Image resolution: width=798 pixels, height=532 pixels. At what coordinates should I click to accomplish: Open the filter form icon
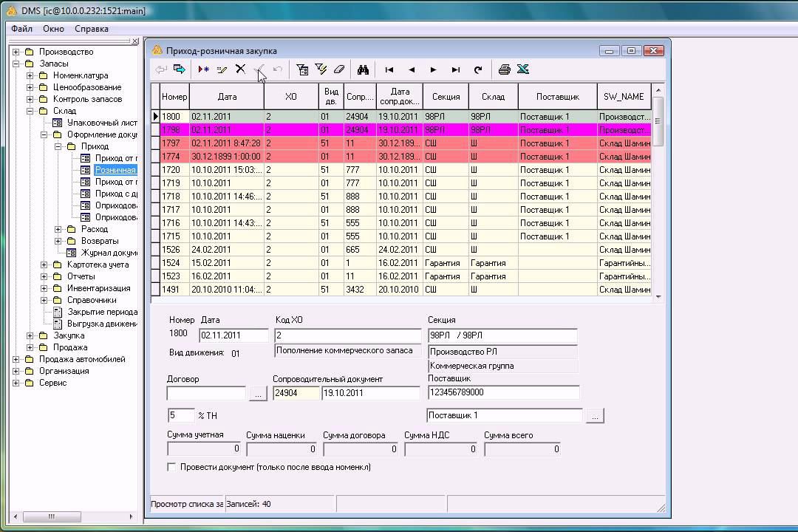tap(302, 69)
